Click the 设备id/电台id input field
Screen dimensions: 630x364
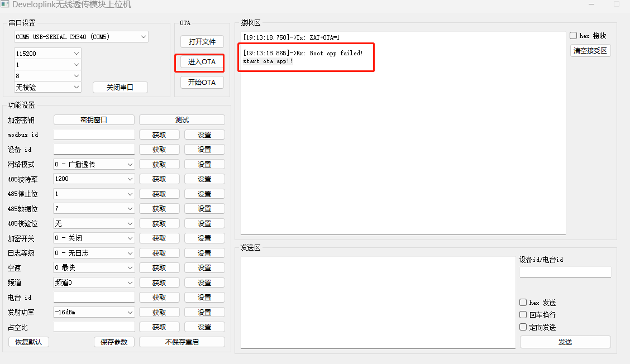(565, 272)
